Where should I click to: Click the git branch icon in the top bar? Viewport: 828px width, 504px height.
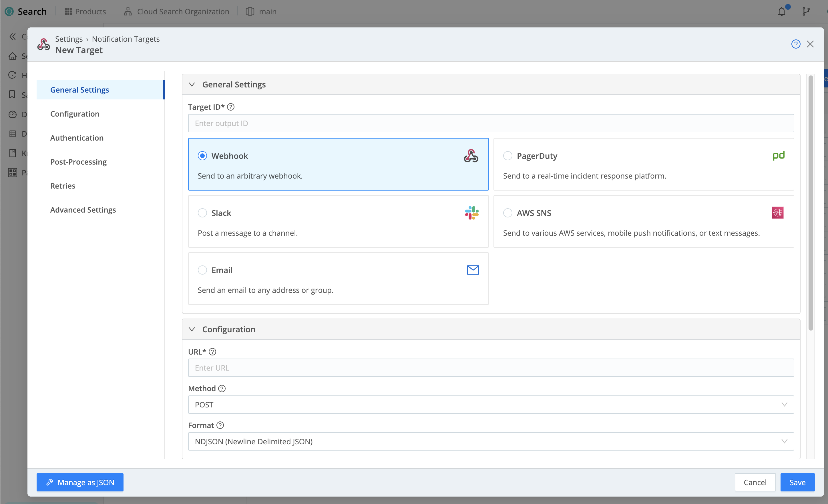[x=806, y=11]
